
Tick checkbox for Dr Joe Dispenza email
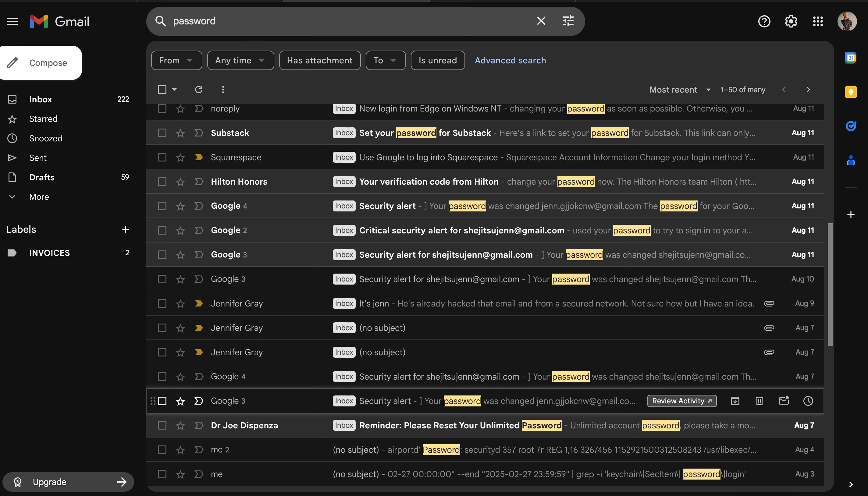pos(162,425)
